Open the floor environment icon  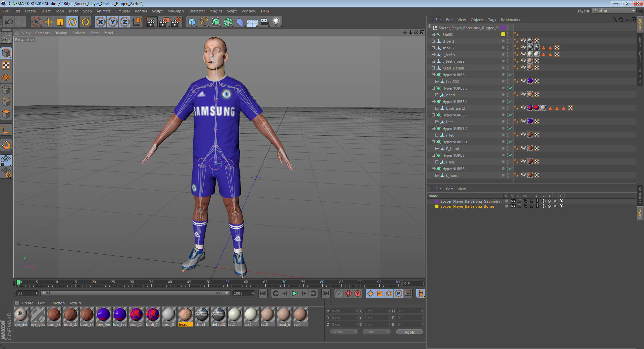(x=252, y=22)
